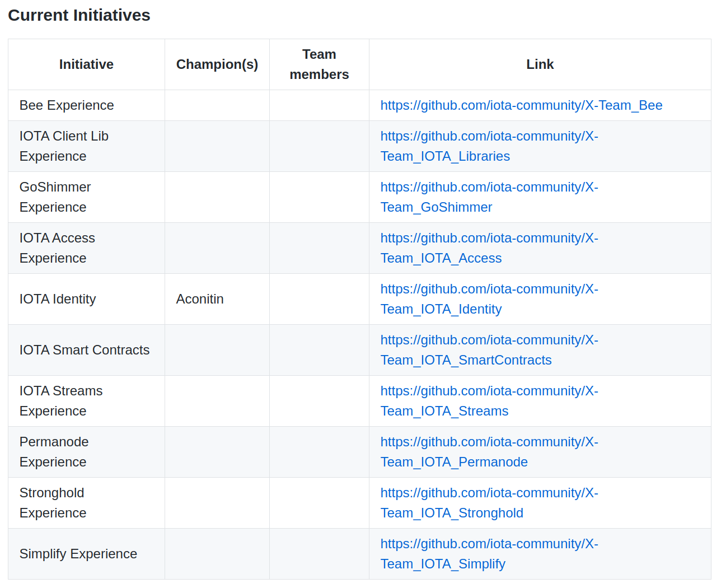
Task: Open the X-Team_Bee GitHub link
Action: [x=521, y=105]
